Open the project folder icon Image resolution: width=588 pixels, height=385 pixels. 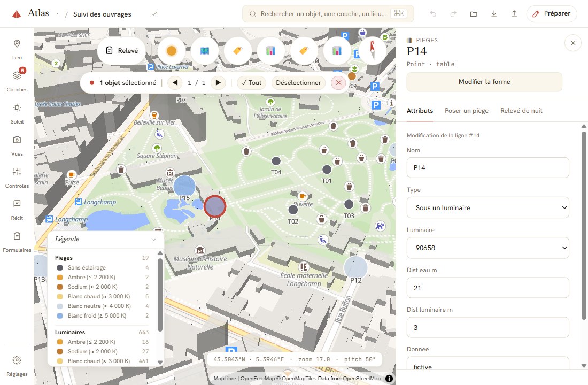pos(474,14)
